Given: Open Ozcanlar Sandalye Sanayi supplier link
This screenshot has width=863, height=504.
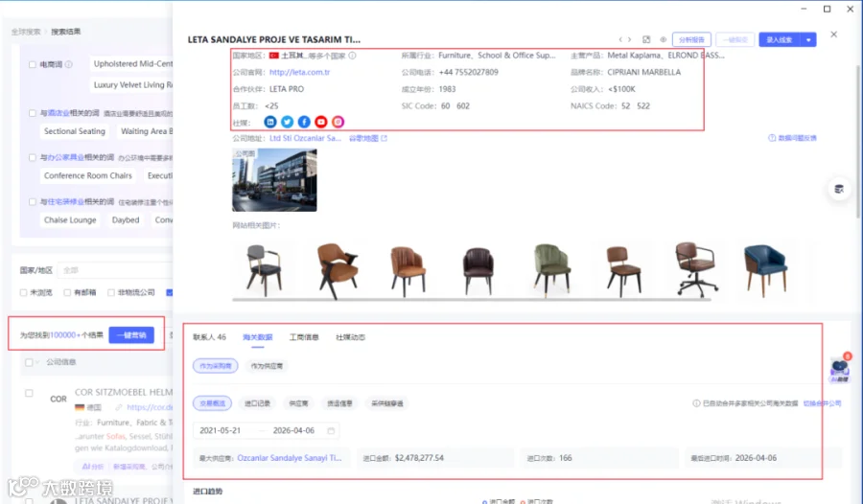Looking at the screenshot, I should (290, 458).
